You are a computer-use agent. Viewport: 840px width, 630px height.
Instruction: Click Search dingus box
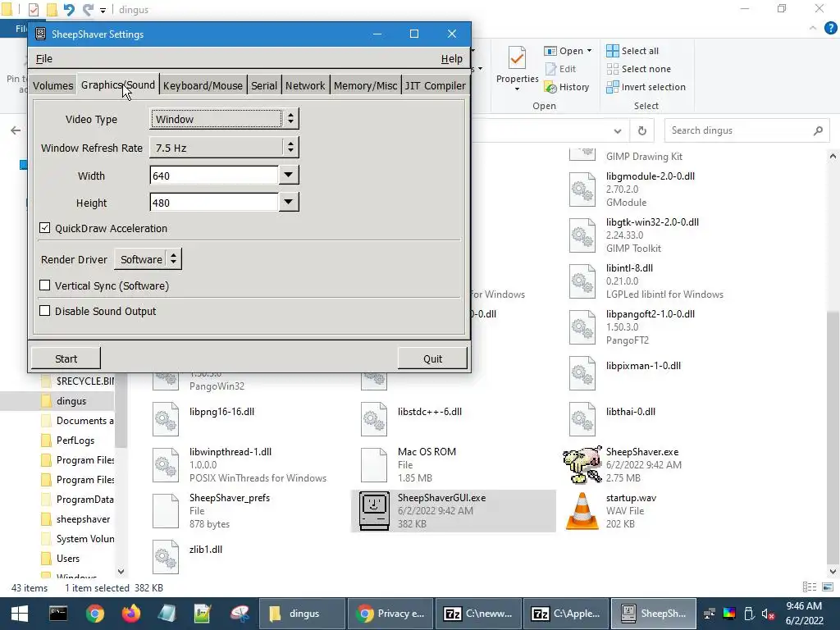[x=746, y=130]
